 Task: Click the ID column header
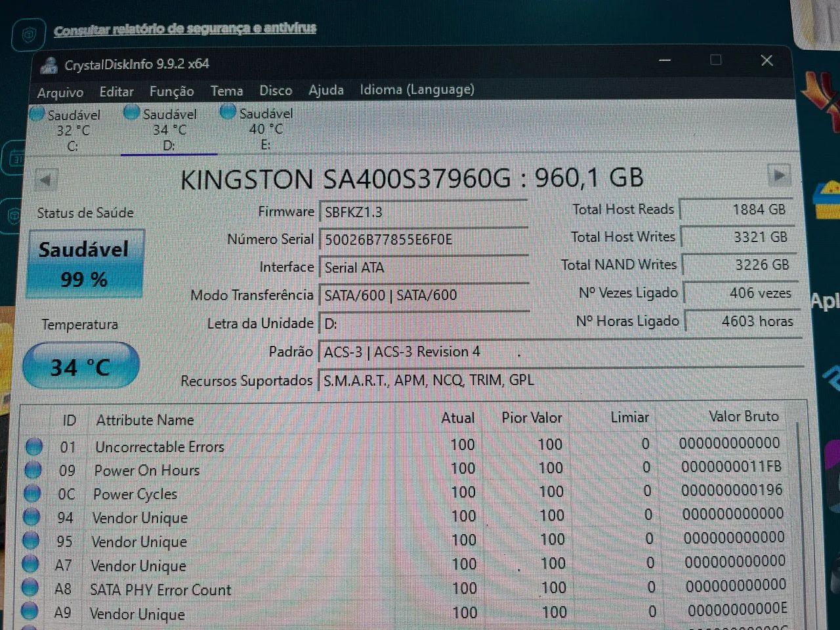coord(69,420)
